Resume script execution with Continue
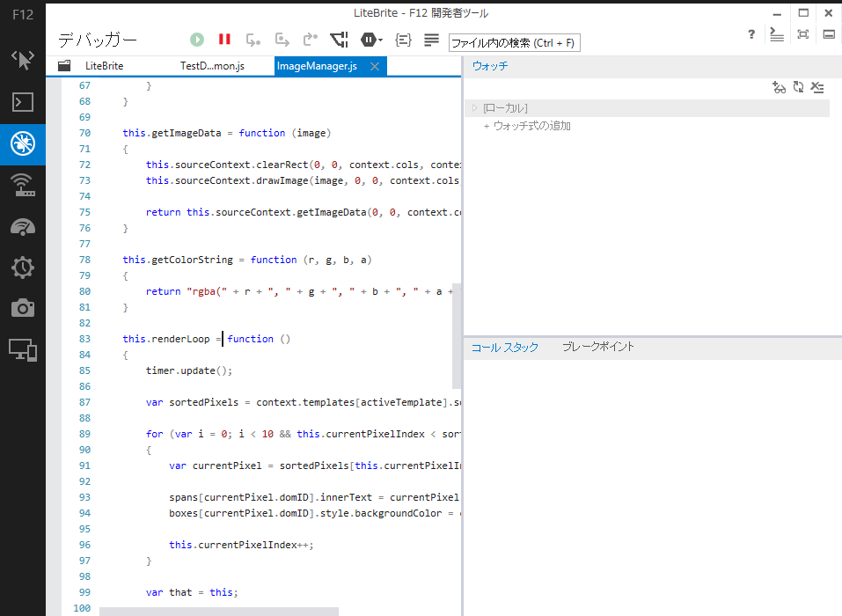 pos(196,39)
